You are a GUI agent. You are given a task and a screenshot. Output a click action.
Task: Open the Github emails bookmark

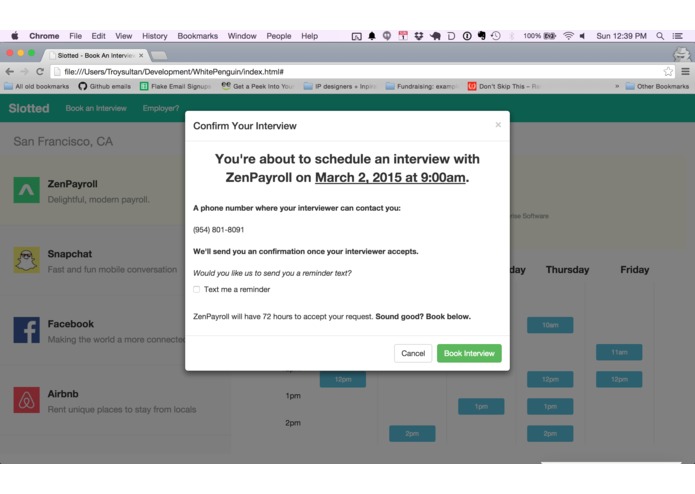point(105,86)
